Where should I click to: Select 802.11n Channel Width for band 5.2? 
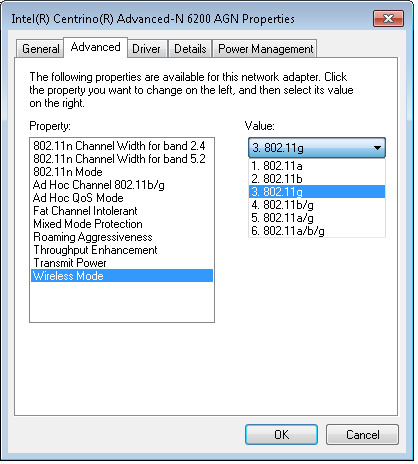point(122,159)
